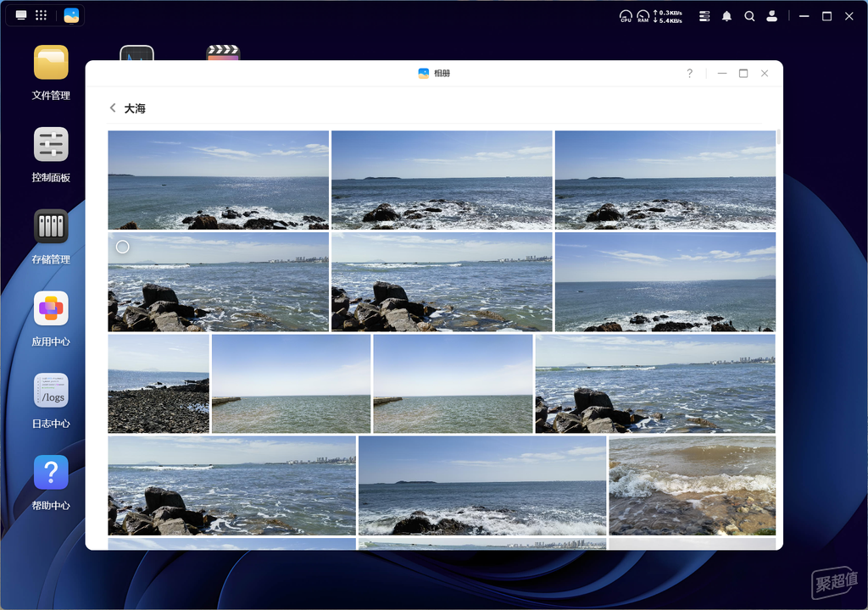The height and width of the screenshot is (610, 868).
Task: Open the 控制面板 desktop icon
Action: tap(51, 156)
